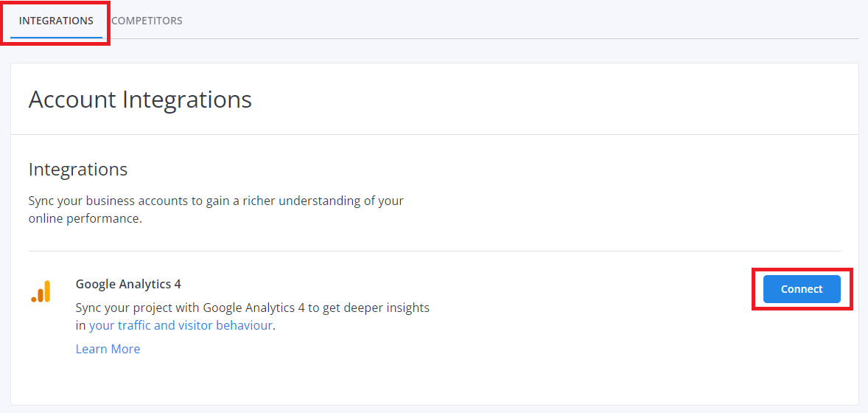Follow the 'your traffic and visitor behaviour' link
The height and width of the screenshot is (413, 868).
[181, 325]
